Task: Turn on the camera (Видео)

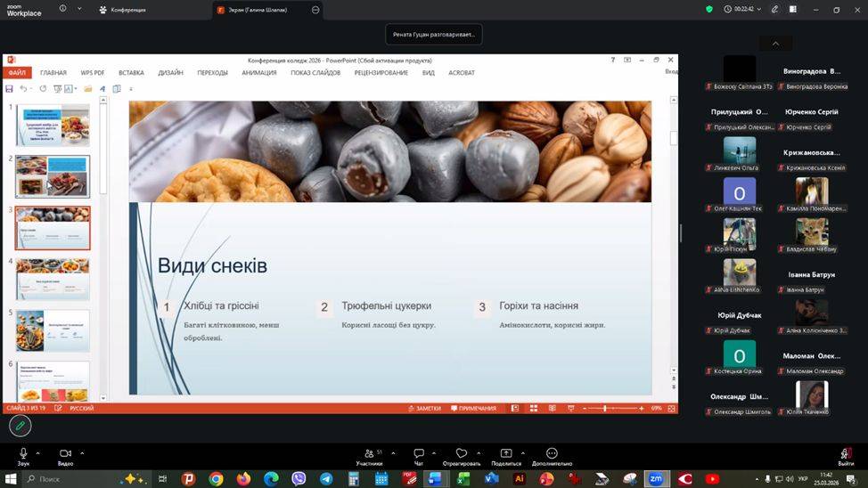Action: pyautogui.click(x=65, y=454)
